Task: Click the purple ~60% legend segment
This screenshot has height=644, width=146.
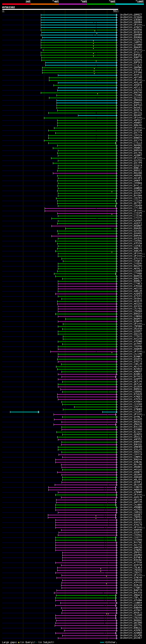Action: [x=73, y=4]
